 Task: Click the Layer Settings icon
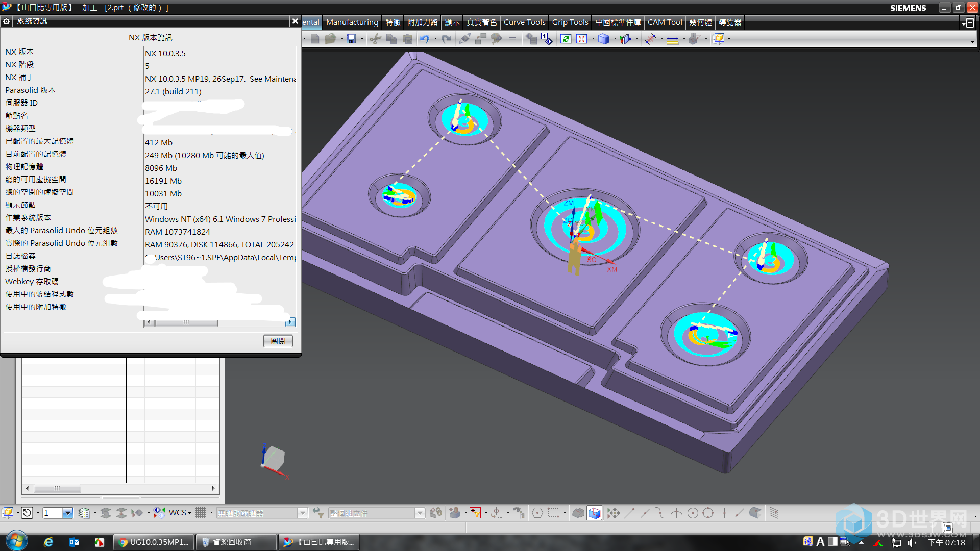(84, 513)
